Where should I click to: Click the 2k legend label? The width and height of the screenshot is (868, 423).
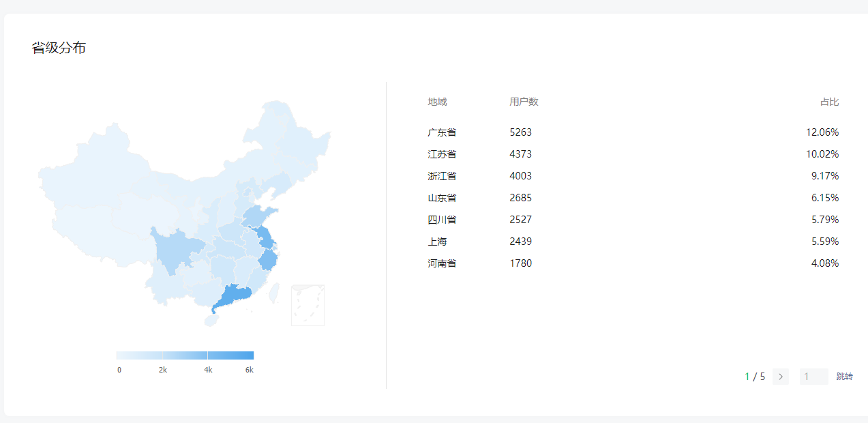point(163,370)
